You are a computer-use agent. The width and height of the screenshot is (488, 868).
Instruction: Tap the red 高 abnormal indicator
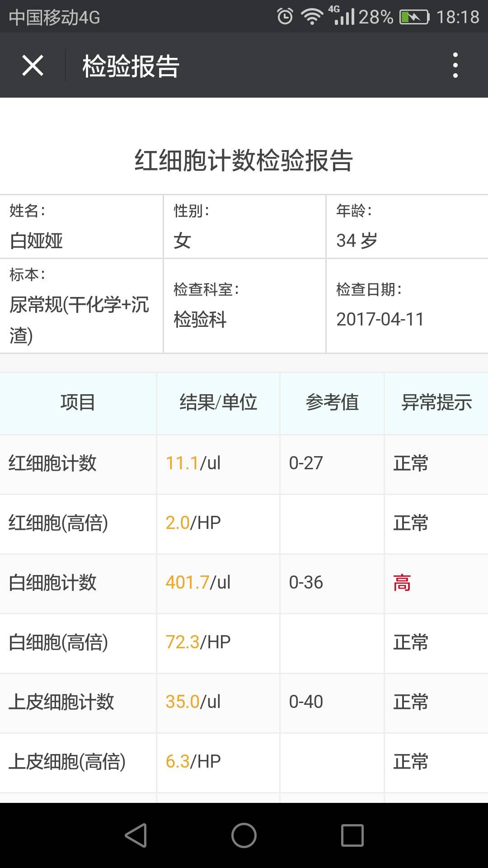point(402,583)
